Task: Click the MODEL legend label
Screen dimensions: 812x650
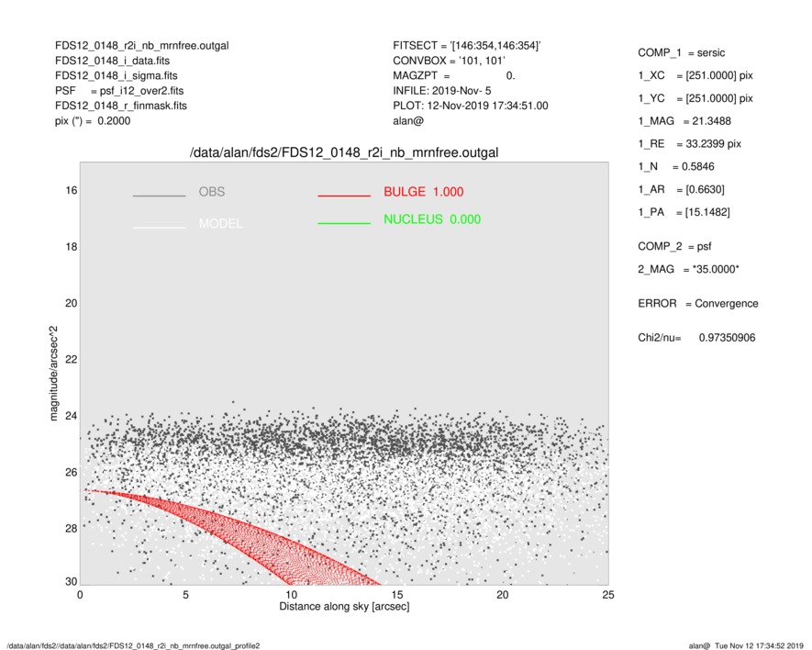Action: [220, 223]
